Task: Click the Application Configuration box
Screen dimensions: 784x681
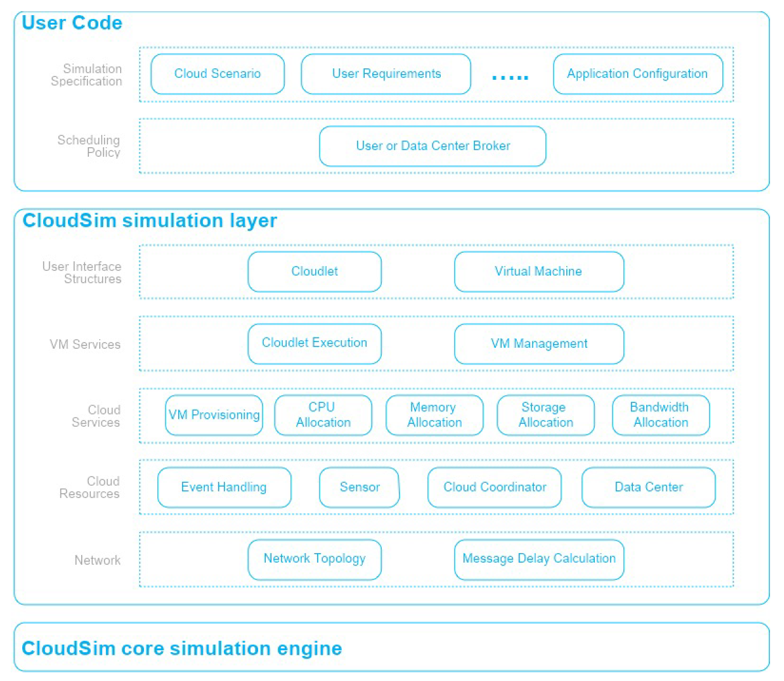Action: (638, 74)
